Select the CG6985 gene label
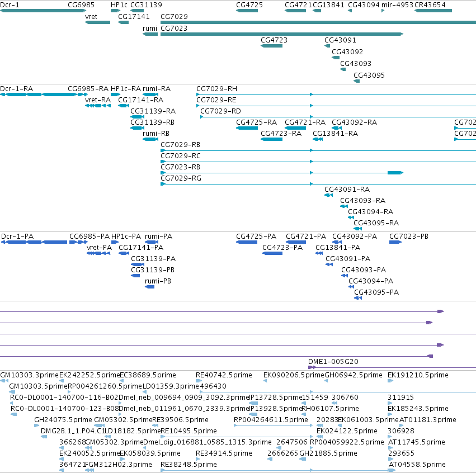Screen dimensions: 476x473 point(81,5)
